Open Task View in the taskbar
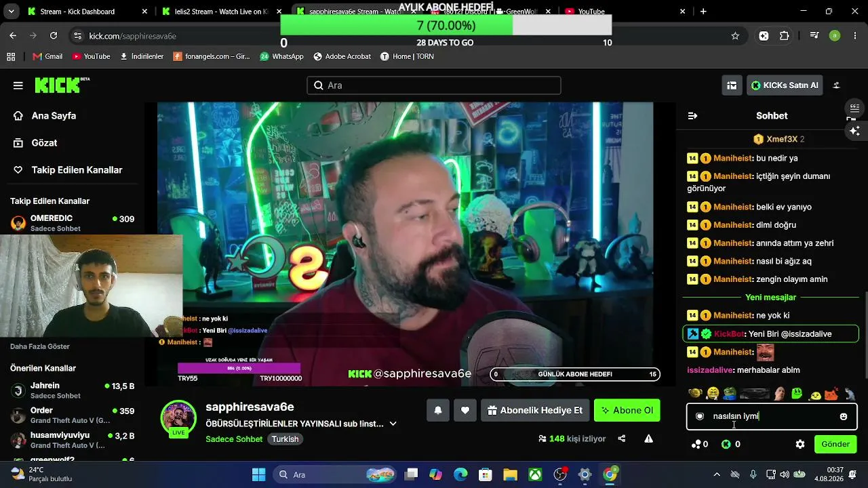 [411, 474]
